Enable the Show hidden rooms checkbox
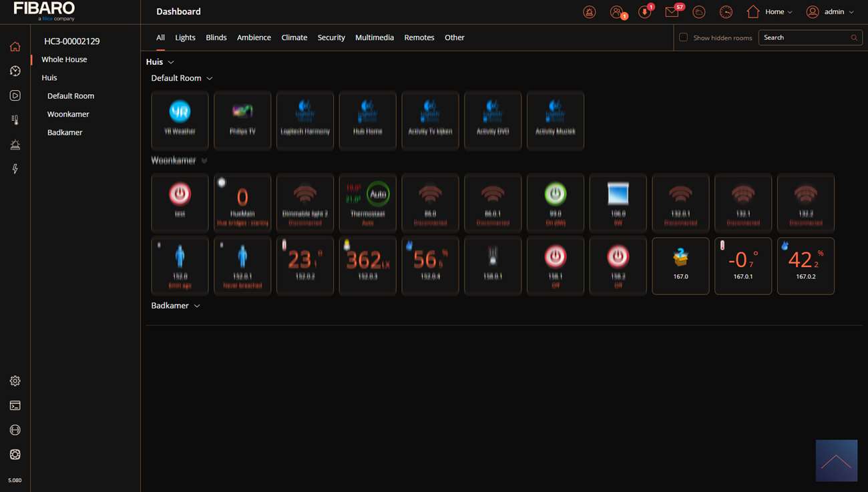 (x=683, y=37)
